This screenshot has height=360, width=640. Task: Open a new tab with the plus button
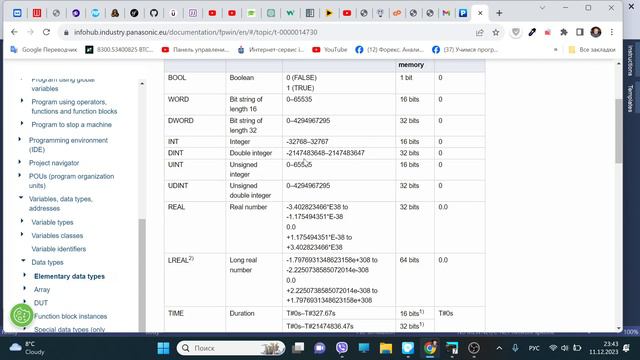499,13
